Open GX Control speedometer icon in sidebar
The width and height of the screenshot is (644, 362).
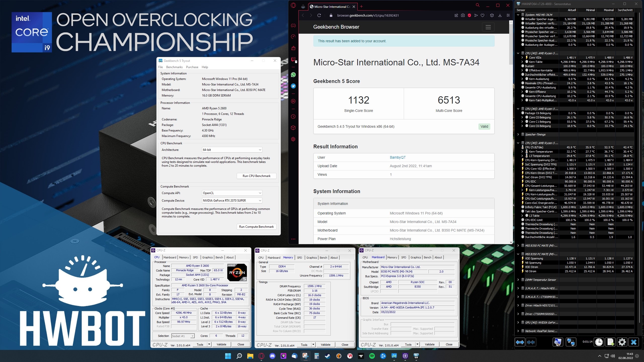[293, 37]
